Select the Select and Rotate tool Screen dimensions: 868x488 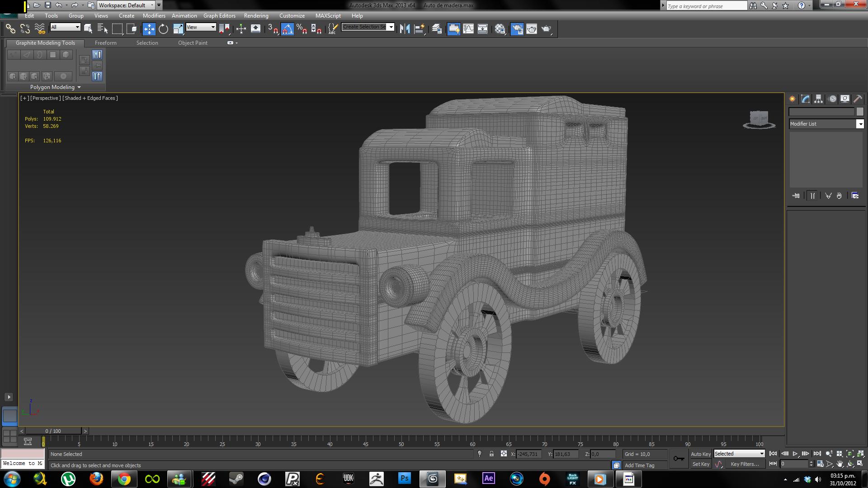pyautogui.click(x=163, y=29)
